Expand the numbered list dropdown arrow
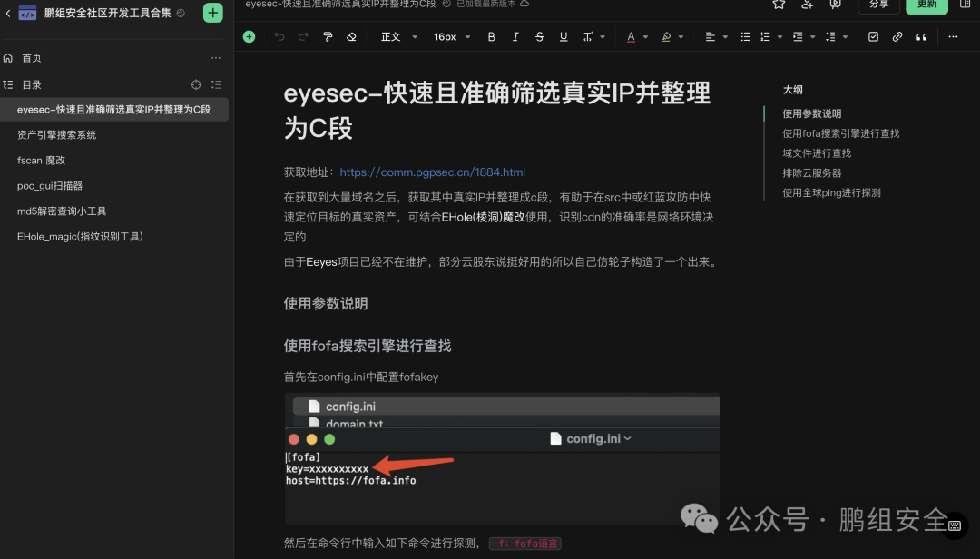This screenshot has height=559, width=980. [779, 37]
